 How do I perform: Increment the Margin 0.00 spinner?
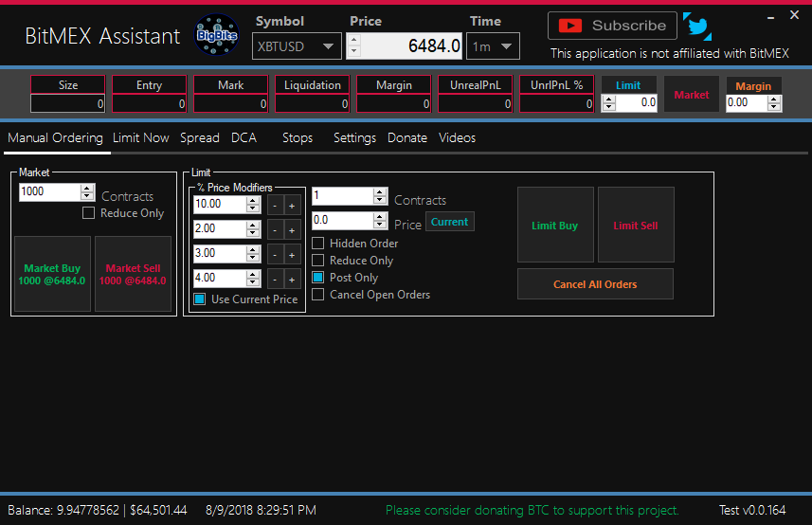click(x=774, y=99)
